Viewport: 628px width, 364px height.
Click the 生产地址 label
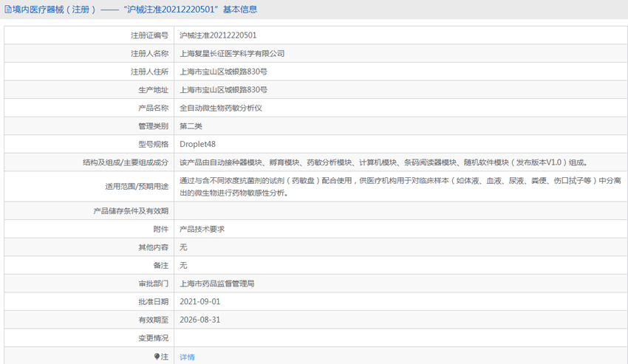[154, 89]
